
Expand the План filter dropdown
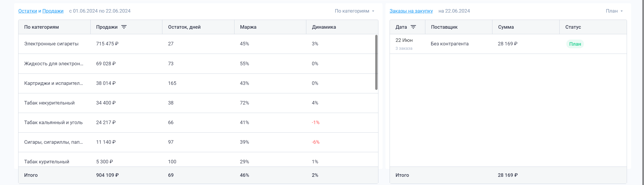[x=614, y=11]
